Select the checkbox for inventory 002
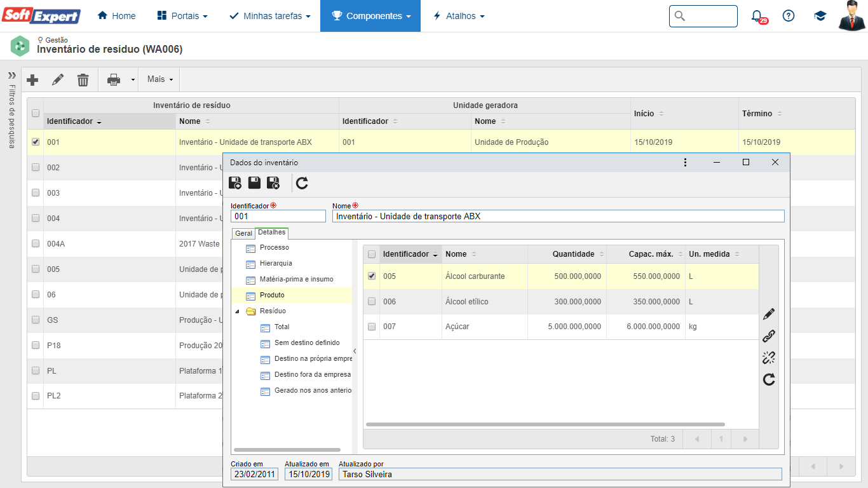This screenshot has height=488, width=868. pos(36,167)
